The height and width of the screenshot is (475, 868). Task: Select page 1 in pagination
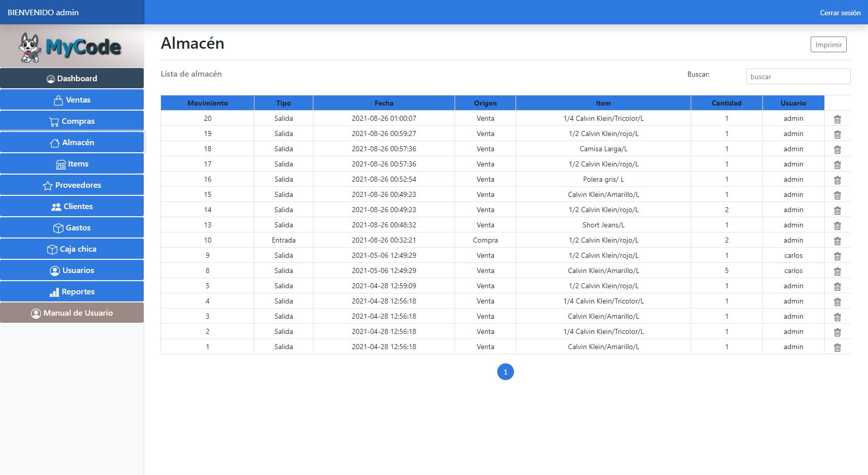pos(505,372)
